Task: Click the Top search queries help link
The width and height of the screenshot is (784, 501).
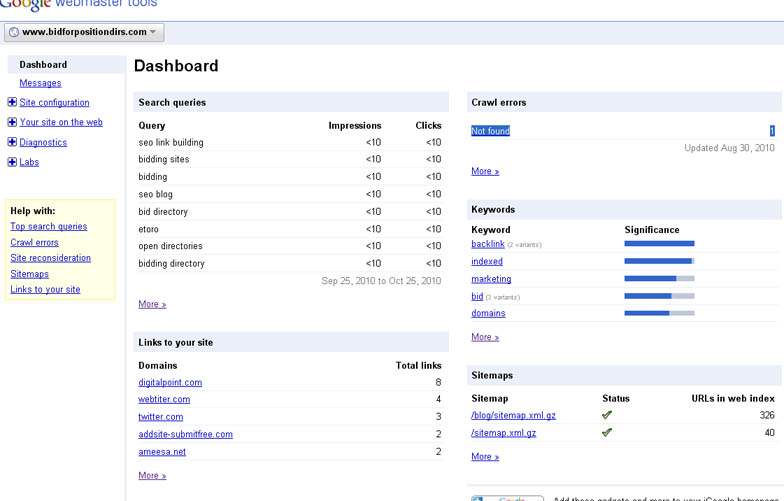Action: click(x=48, y=226)
